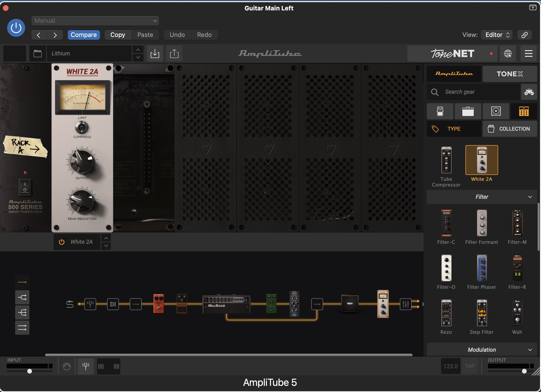Image resolution: width=541 pixels, height=392 pixels.
Task: Click the mixer icon at chain end
Action: [405, 304]
